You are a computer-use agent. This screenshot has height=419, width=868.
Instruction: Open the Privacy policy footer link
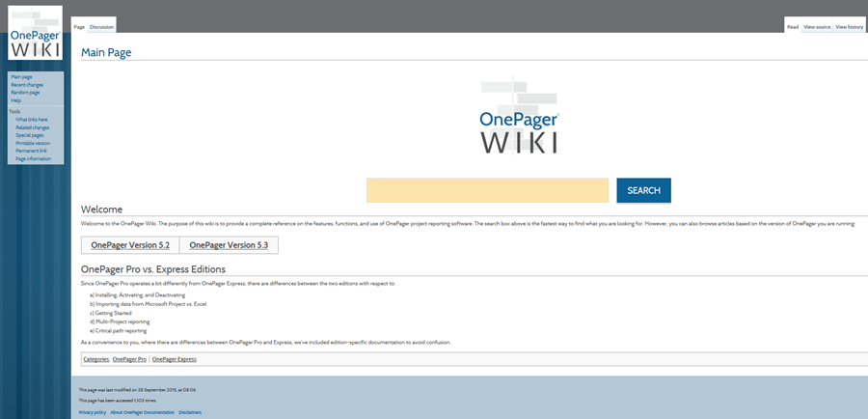click(x=93, y=412)
